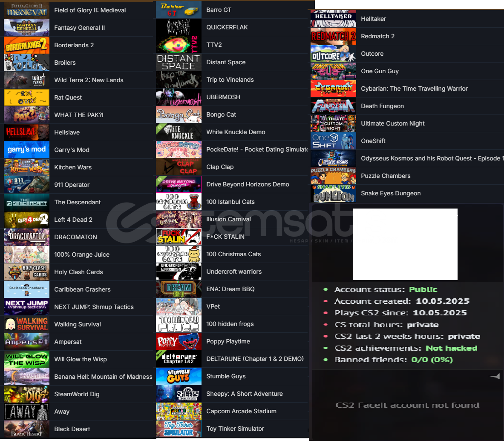
Task: Open the Barro GT game icon
Action: [x=179, y=10]
